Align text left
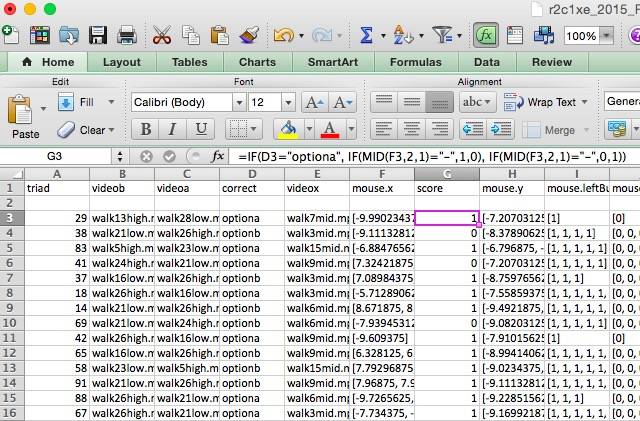Viewport: 640px width, 421px height. [384, 130]
